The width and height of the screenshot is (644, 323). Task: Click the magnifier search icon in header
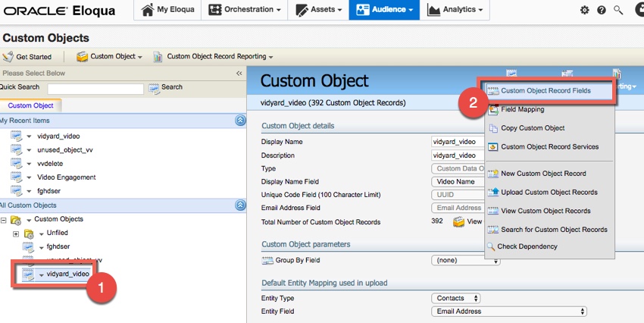click(x=618, y=11)
